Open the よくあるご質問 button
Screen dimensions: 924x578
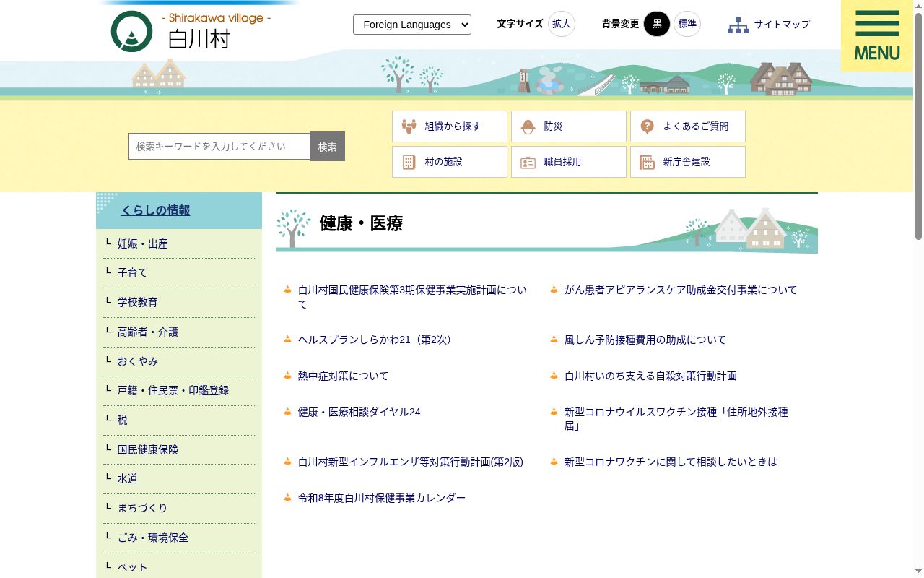click(x=688, y=126)
